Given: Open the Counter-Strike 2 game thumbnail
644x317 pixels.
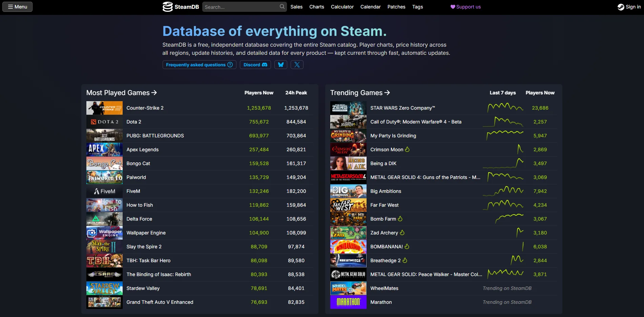Looking at the screenshot, I should tap(104, 108).
